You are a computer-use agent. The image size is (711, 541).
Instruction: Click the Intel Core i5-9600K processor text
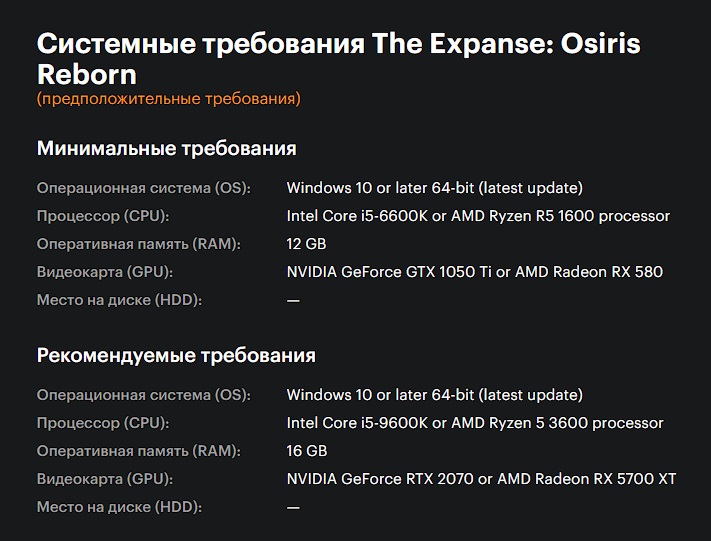pyautogui.click(x=475, y=423)
